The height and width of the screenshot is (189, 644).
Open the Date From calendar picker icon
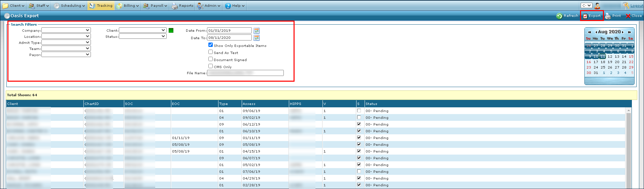pos(257,31)
